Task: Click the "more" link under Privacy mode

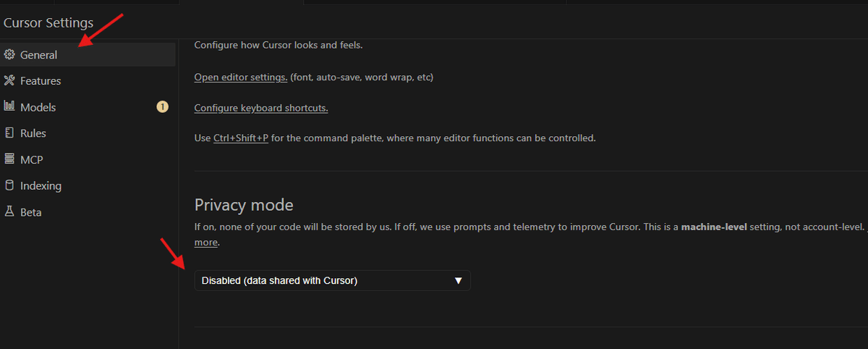Action: pos(206,243)
